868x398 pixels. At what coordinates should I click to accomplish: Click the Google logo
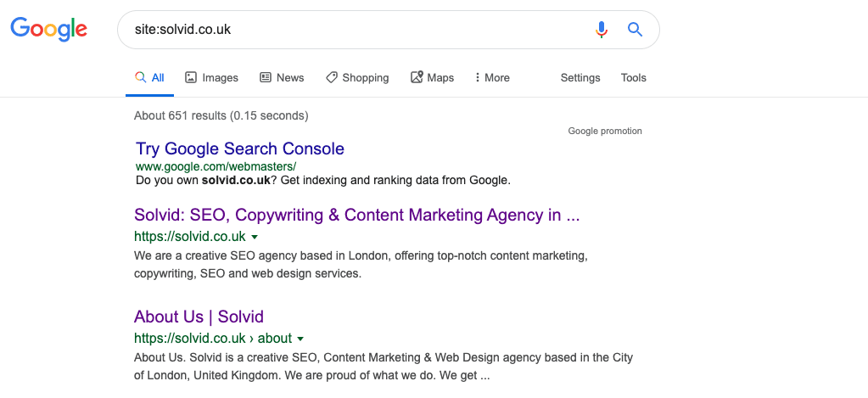tap(48, 29)
